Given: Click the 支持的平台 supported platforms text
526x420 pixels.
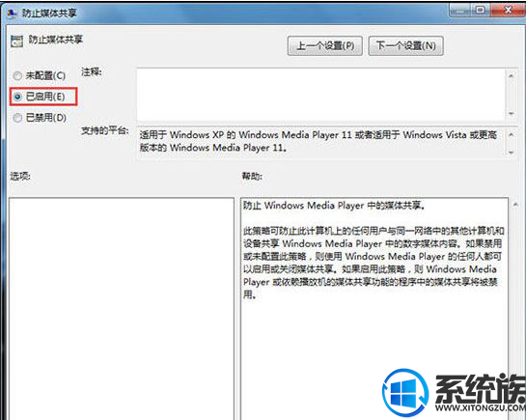Looking at the screenshot, I should click(318, 141).
